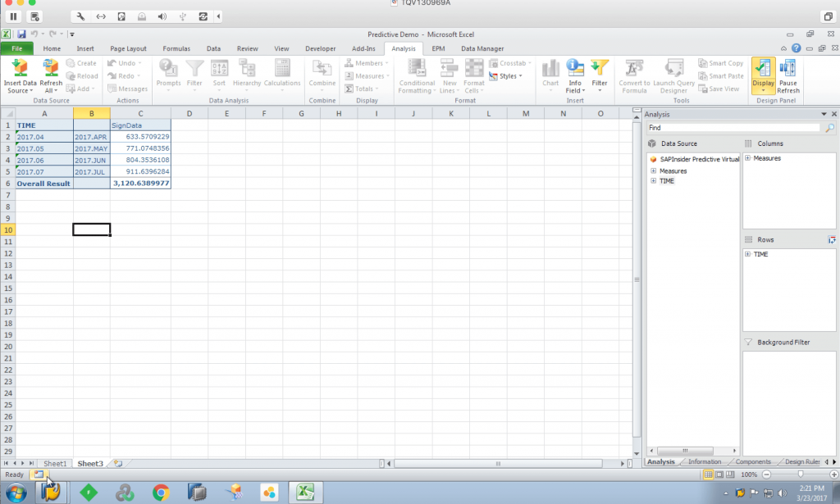Click the Combine icon

[322, 69]
